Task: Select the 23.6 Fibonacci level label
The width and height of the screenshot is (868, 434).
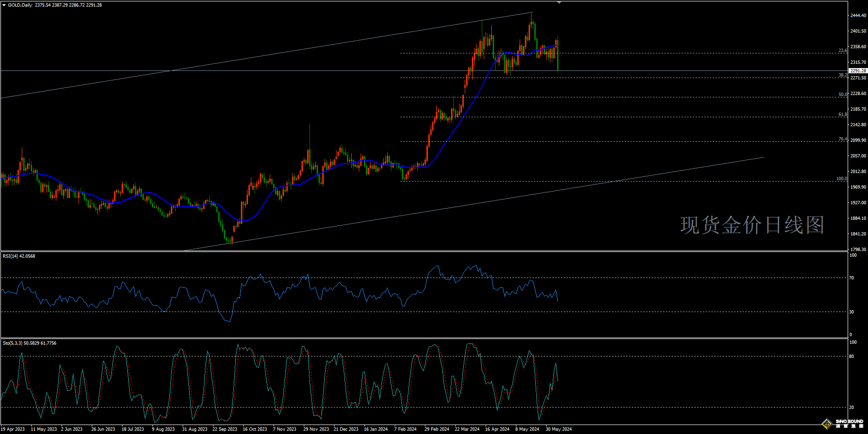Action: (842, 51)
